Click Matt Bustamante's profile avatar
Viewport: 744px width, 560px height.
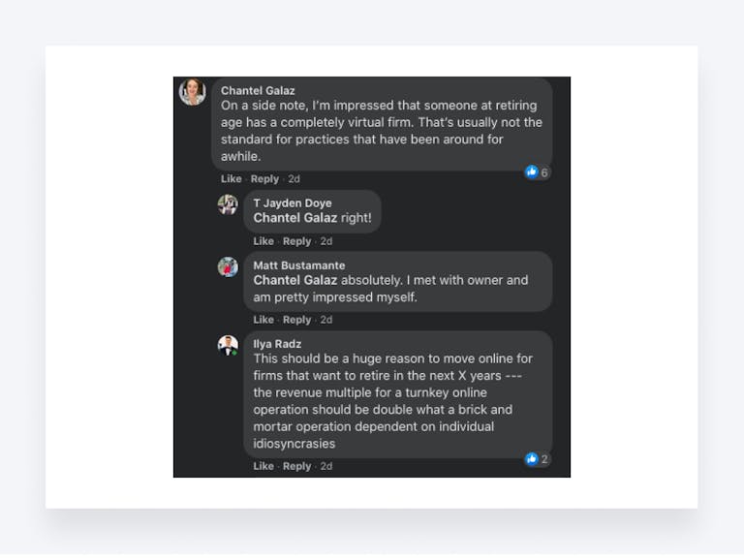pyautogui.click(x=228, y=267)
